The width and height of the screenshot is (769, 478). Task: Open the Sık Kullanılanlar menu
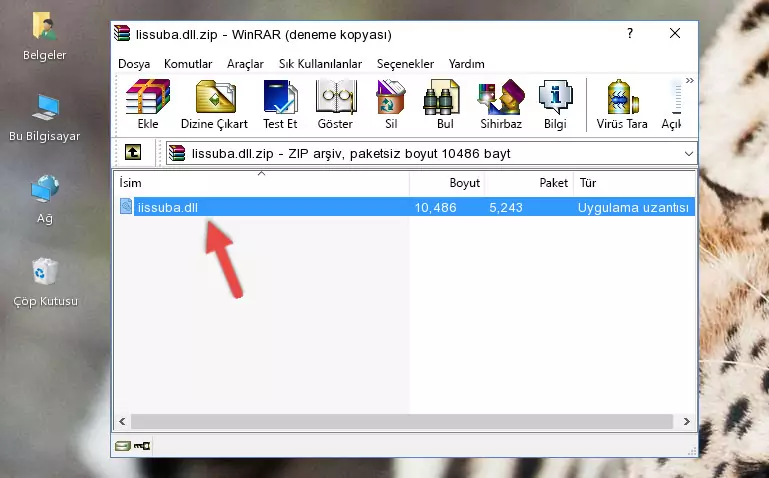(320, 64)
